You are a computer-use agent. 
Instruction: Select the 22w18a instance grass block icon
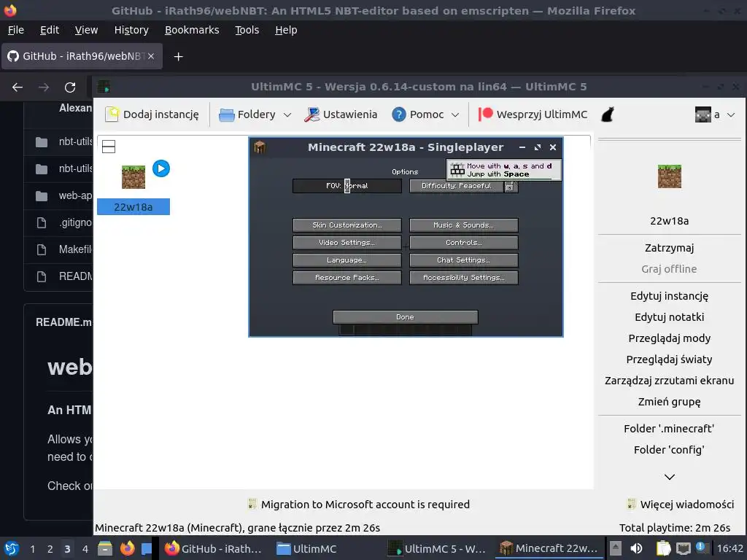coord(133,177)
